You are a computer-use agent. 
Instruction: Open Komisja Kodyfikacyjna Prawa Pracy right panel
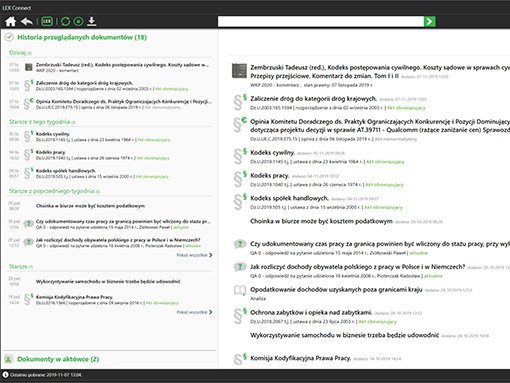tap(301, 358)
